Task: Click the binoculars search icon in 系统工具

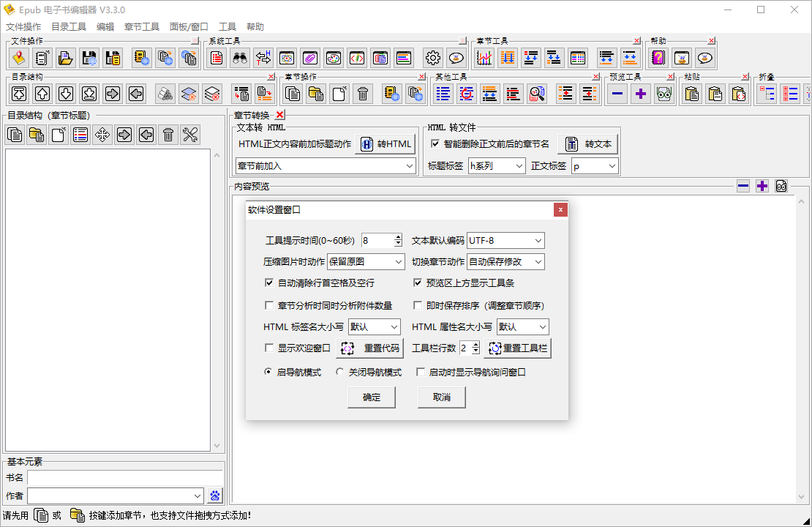Action: (240, 58)
